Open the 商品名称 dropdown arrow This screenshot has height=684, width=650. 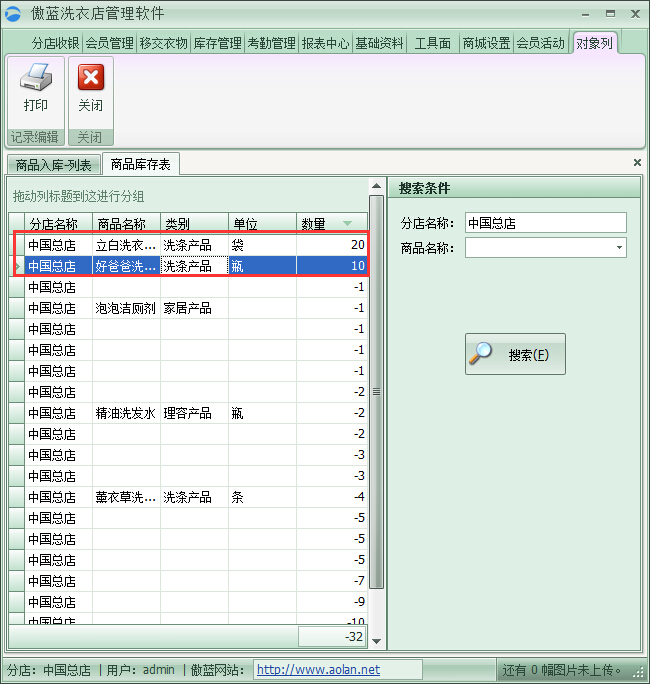(619, 247)
